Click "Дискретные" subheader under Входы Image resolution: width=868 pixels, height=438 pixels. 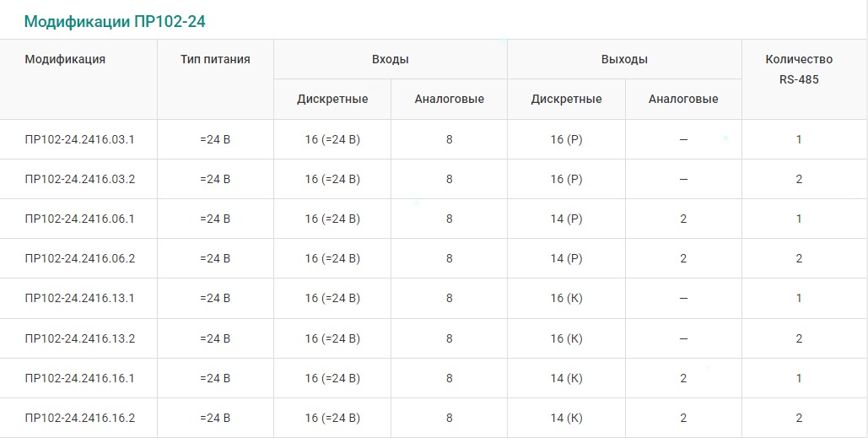pos(332,99)
